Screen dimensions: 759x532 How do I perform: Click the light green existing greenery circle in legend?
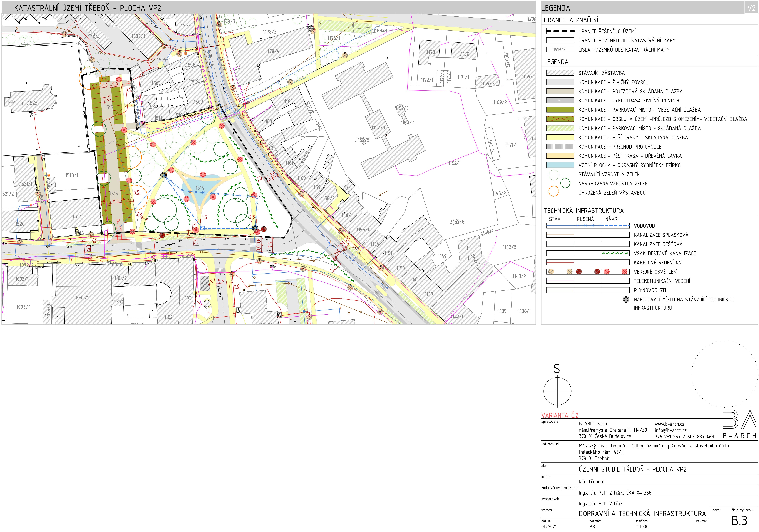(x=553, y=175)
